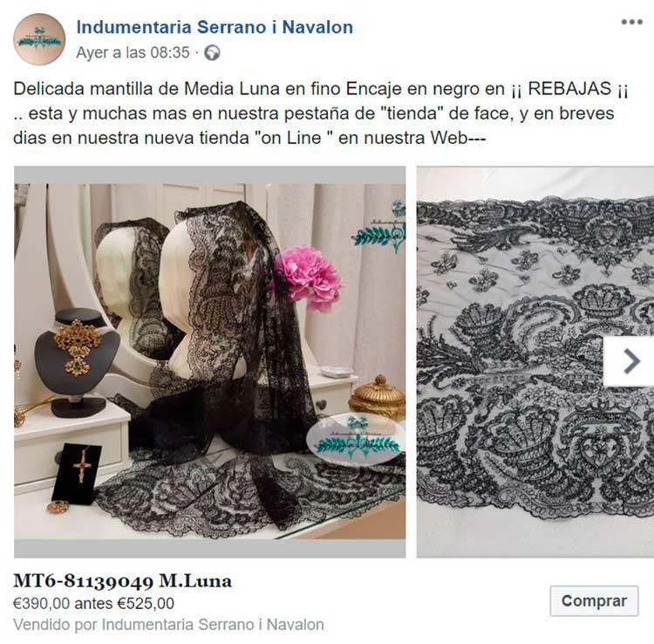The width and height of the screenshot is (654, 644).
Task: Open the black lace close-up photo
Action: point(535,362)
